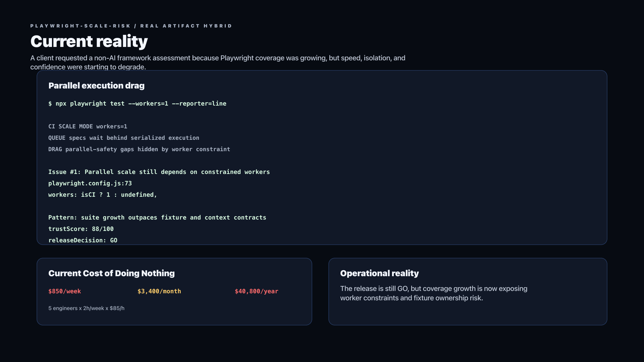Screen dimensions: 644x362
Task: Click the '5 engineers x 2h/week' formula
Action: click(86, 308)
